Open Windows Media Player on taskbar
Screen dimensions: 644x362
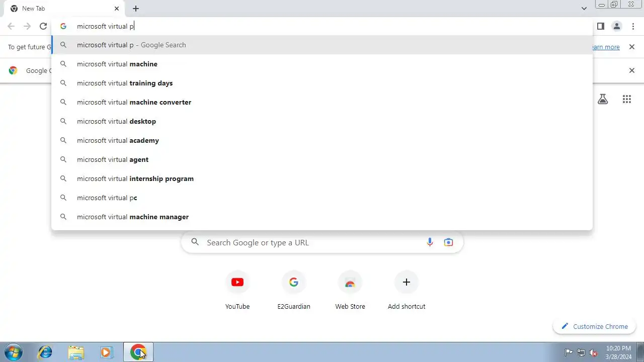106,352
